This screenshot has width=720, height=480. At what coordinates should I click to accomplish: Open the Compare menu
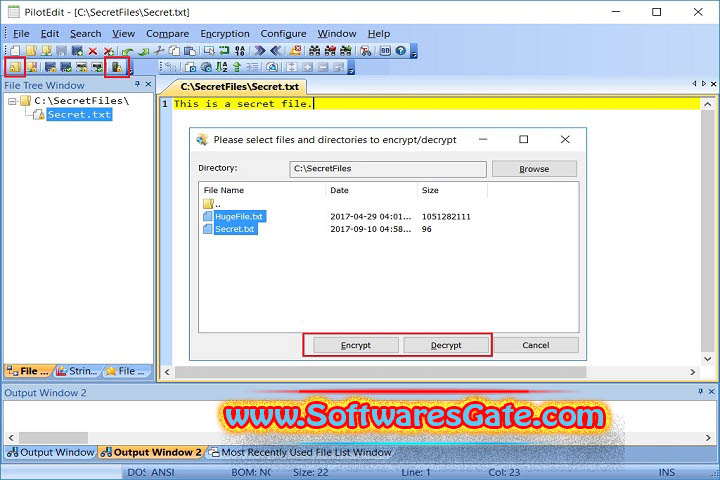point(167,34)
